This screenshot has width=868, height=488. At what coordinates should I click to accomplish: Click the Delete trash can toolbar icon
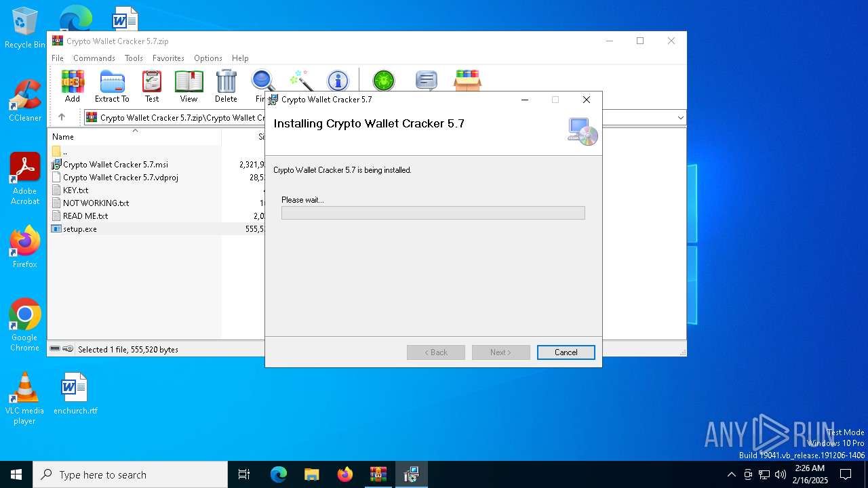(x=226, y=86)
